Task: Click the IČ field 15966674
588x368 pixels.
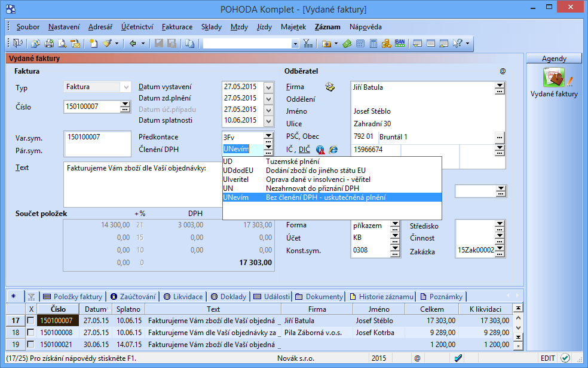Action: coord(376,150)
